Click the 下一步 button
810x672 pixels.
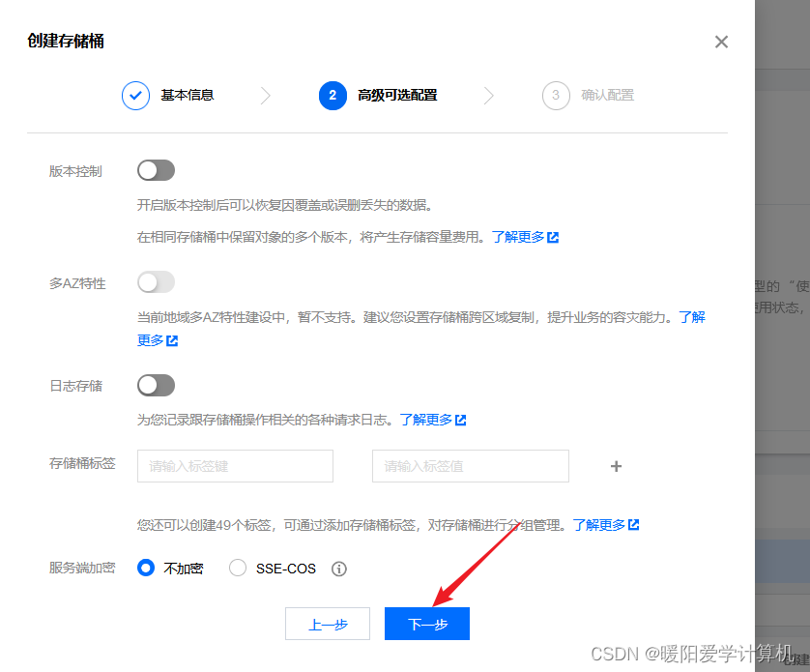[426, 624]
